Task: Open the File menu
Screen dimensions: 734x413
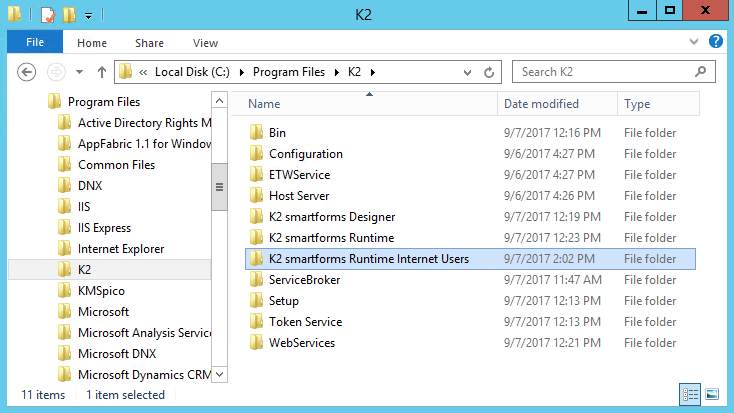Action: coord(35,43)
